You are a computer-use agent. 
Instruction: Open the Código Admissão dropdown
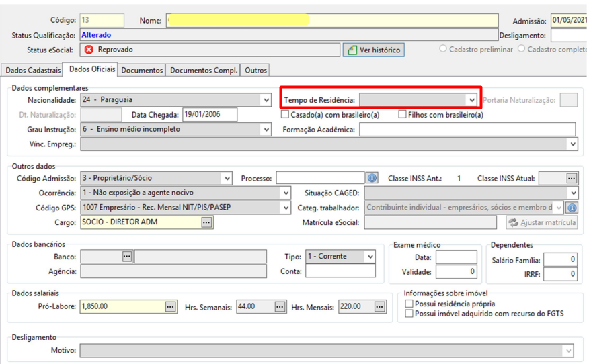[x=227, y=178]
